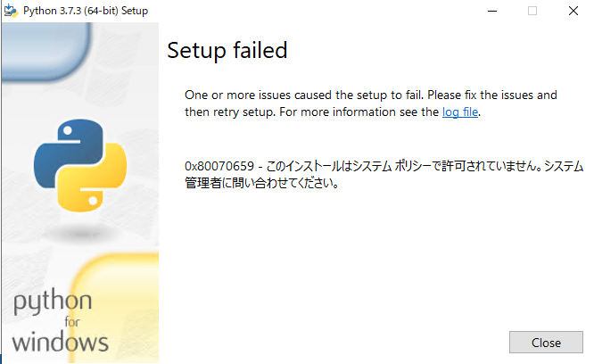This screenshot has width=594, height=364.
Task: Click the word "windows" in the sidebar
Action: [61, 342]
